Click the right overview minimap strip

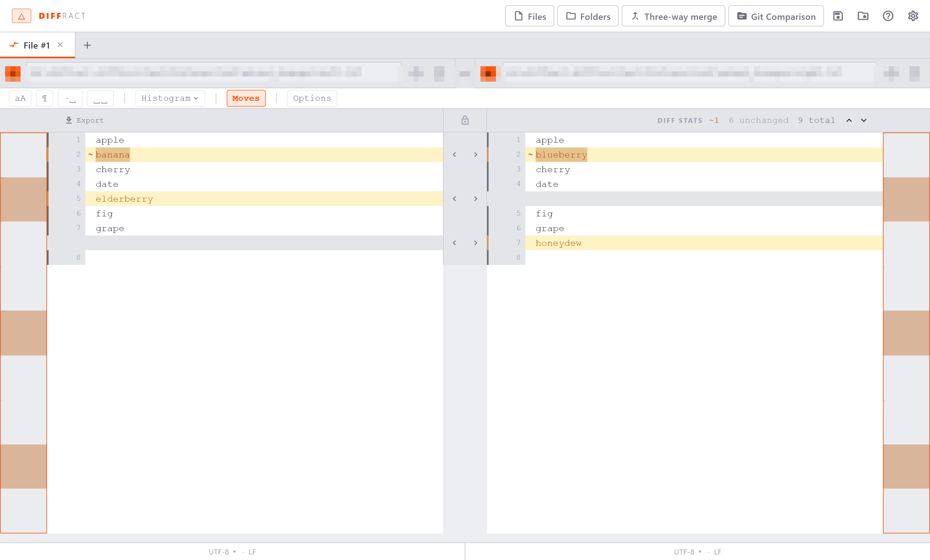click(x=906, y=333)
